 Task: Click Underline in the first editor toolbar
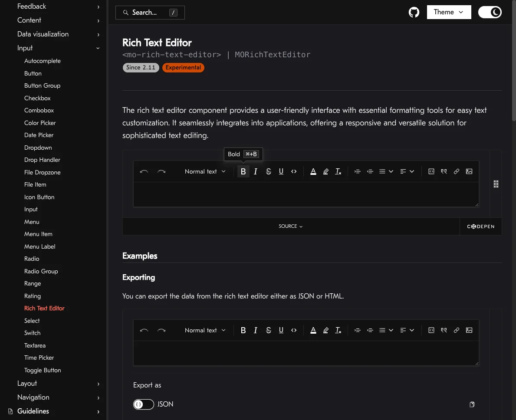(x=281, y=171)
